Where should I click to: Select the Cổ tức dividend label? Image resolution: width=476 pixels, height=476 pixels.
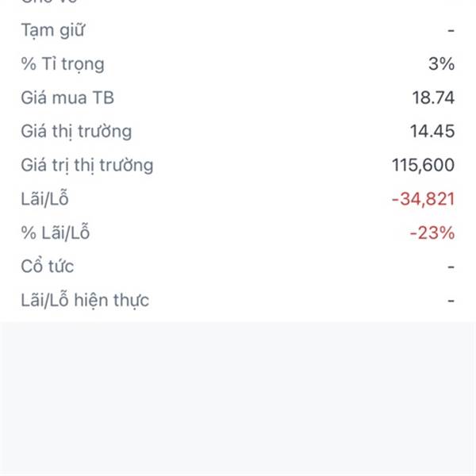click(48, 266)
